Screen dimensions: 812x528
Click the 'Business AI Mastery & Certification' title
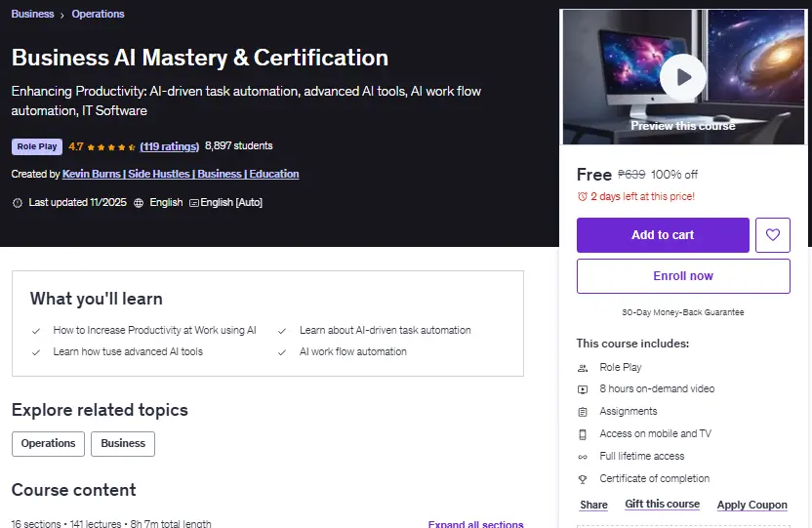[x=200, y=58]
